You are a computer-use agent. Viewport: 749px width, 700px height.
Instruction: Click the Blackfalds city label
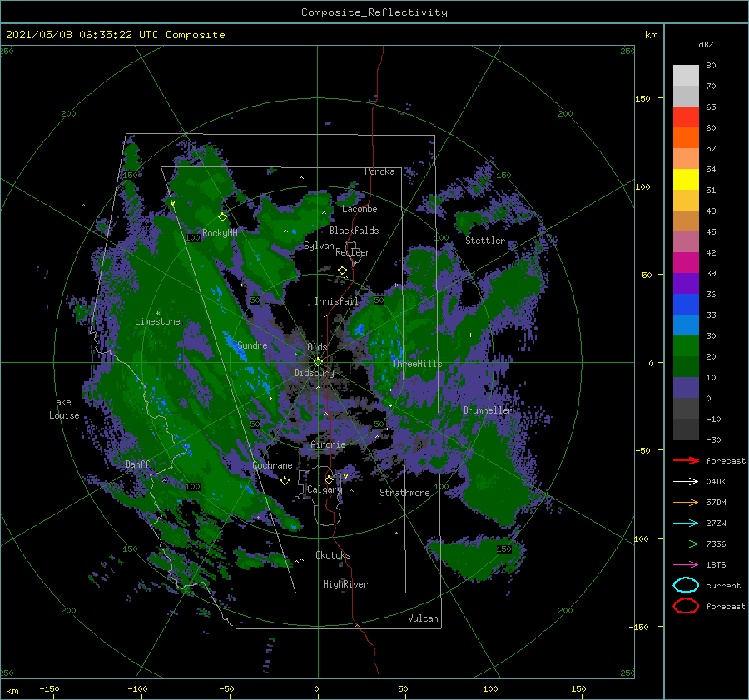click(354, 231)
